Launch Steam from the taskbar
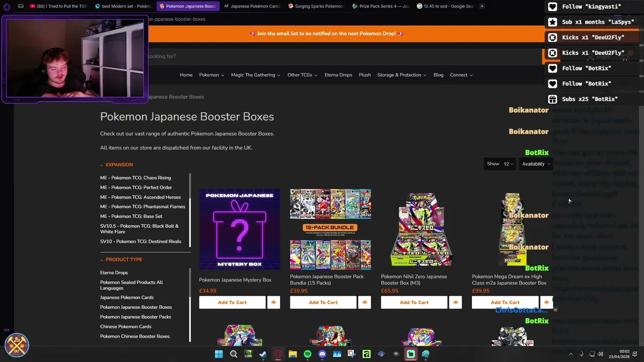 click(x=263, y=354)
